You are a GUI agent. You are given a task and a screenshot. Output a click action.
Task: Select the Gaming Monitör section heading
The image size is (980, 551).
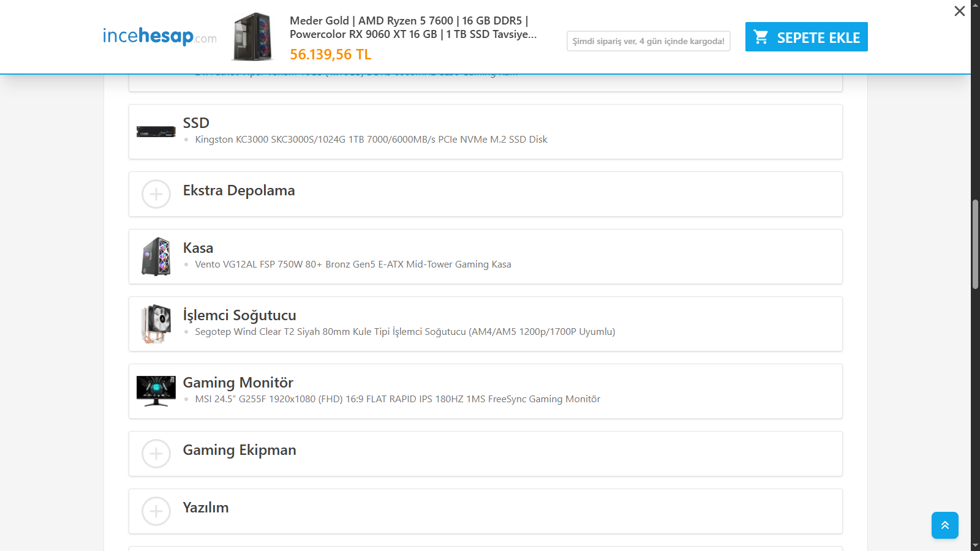pos(238,383)
